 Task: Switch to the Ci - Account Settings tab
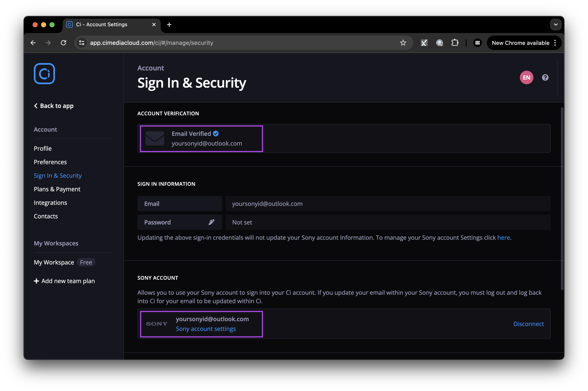coord(102,25)
